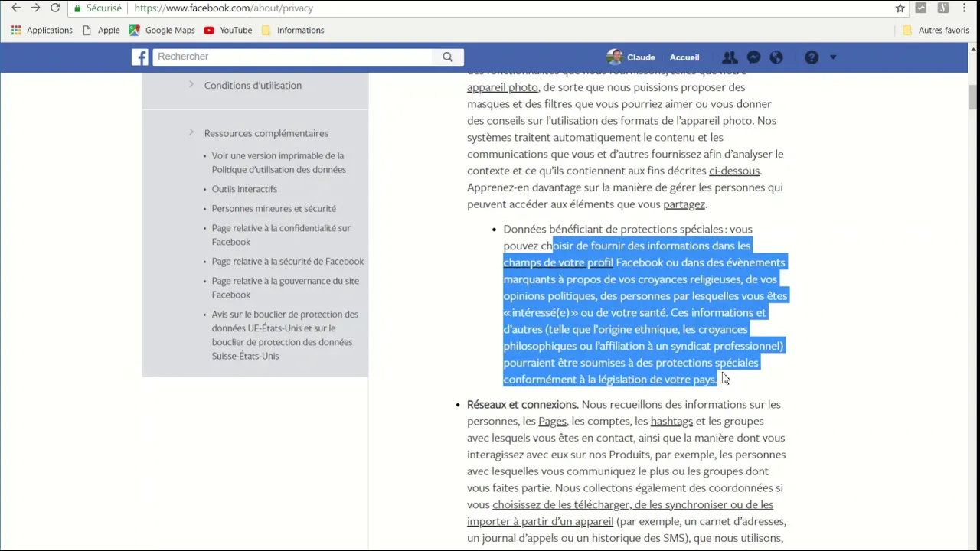Follow the appareil photo link
Image resolution: width=980 pixels, height=551 pixels.
pos(502,87)
